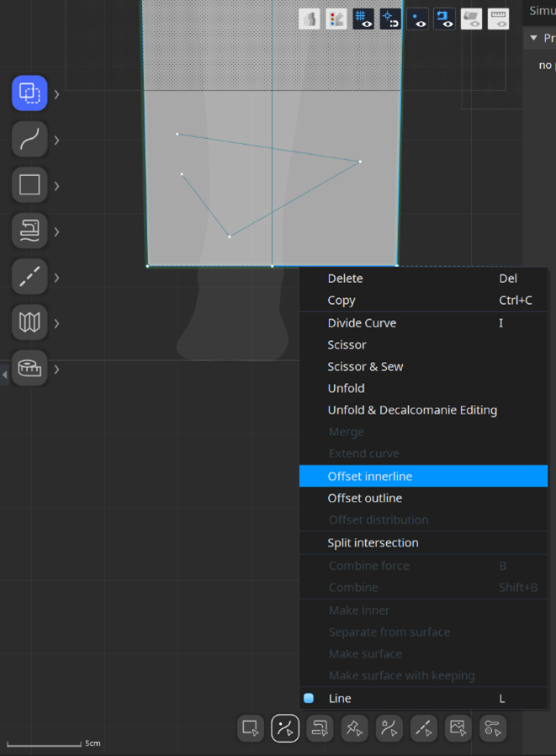
Task: Choose Offset outline menu entry
Action: pos(423,498)
